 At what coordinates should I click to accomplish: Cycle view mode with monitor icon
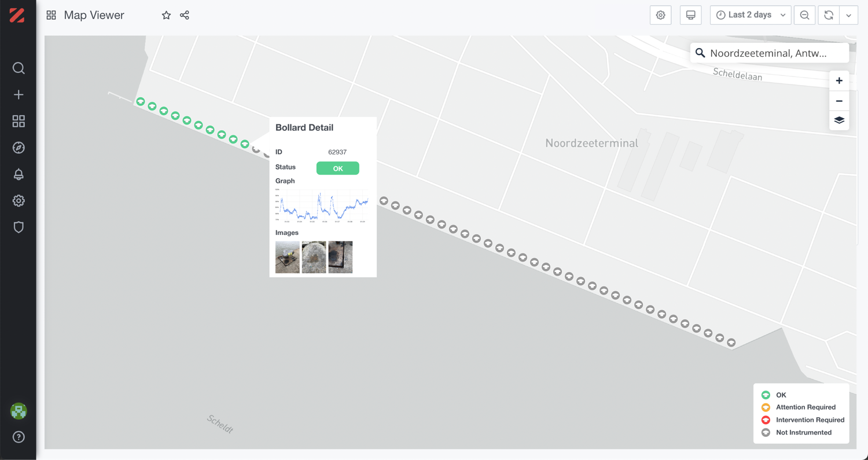coord(690,15)
